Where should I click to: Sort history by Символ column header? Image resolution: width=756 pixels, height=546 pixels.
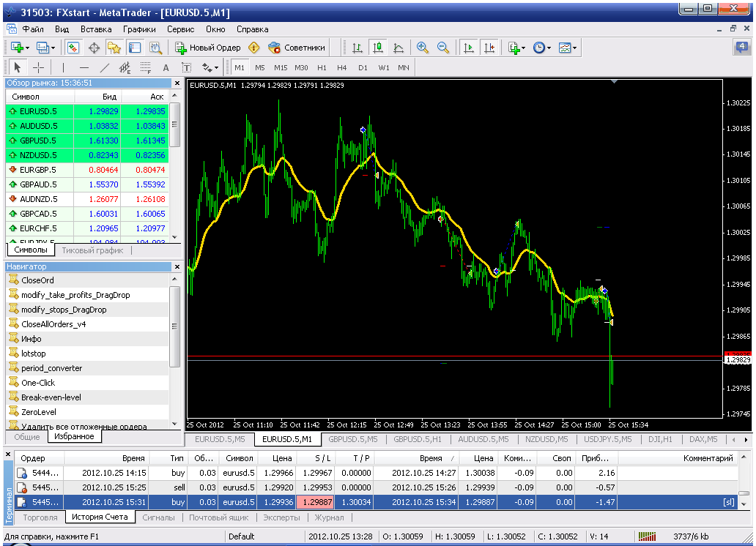click(x=239, y=458)
